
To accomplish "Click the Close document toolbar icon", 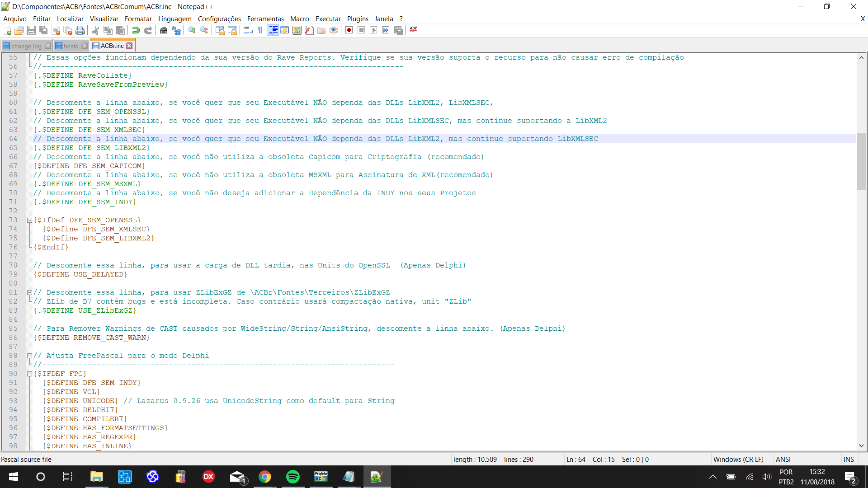I will point(56,30).
